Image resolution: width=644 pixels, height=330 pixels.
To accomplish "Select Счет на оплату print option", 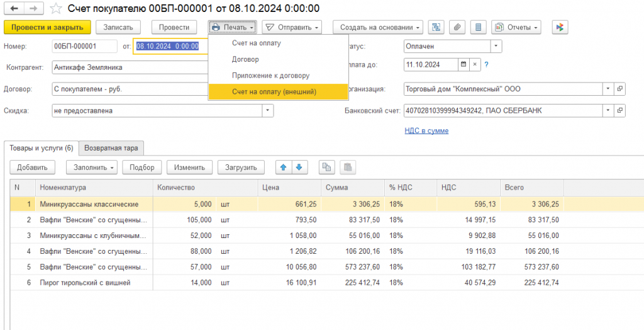I will pyautogui.click(x=279, y=43).
